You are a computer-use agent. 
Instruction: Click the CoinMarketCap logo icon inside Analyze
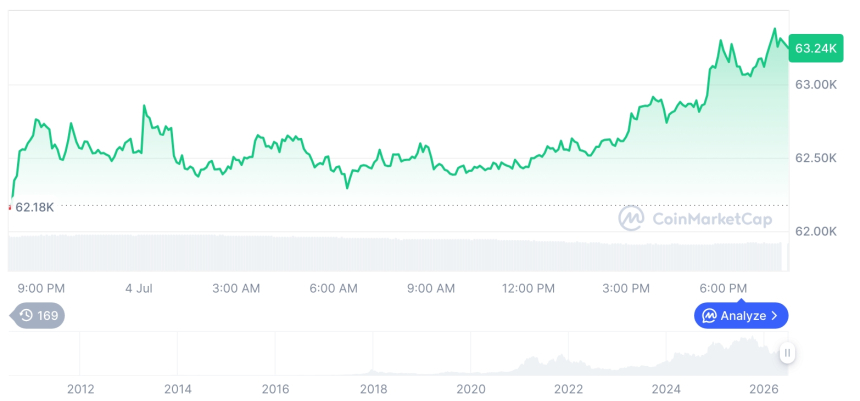click(710, 315)
